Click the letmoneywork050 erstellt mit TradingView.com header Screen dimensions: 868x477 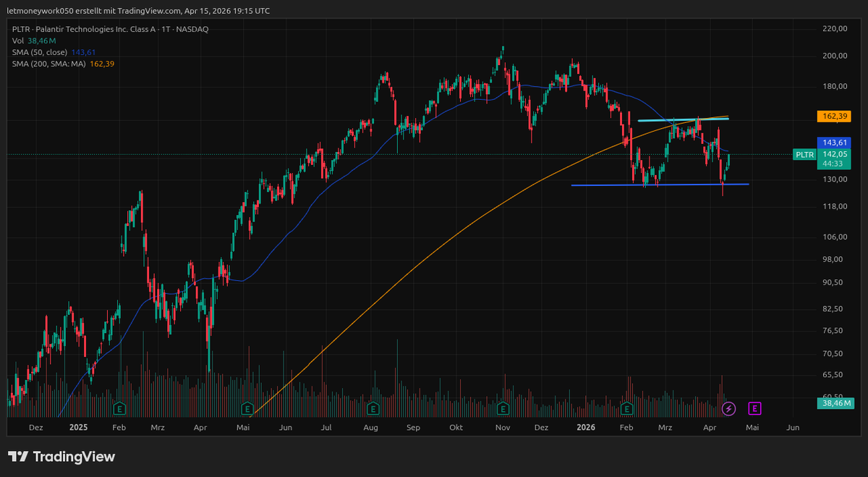(138, 11)
